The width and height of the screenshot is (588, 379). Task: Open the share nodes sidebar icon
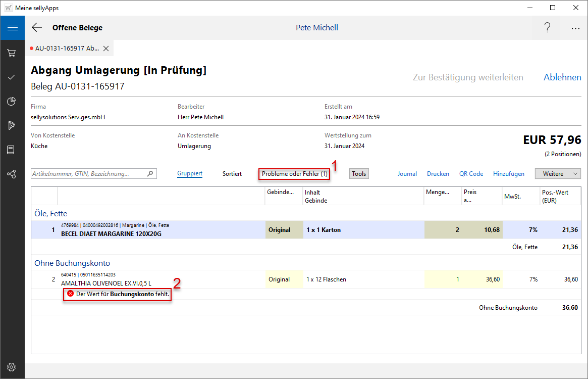tap(12, 174)
